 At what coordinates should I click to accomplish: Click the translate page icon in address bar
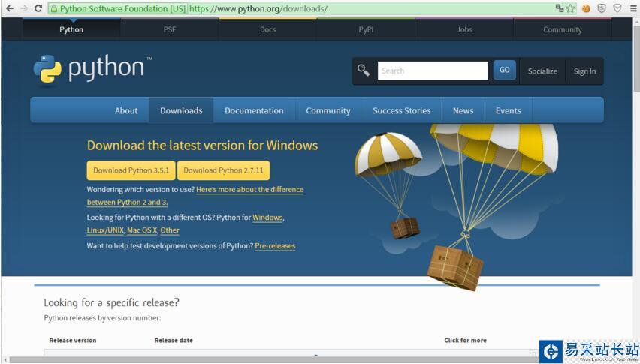[x=559, y=8]
